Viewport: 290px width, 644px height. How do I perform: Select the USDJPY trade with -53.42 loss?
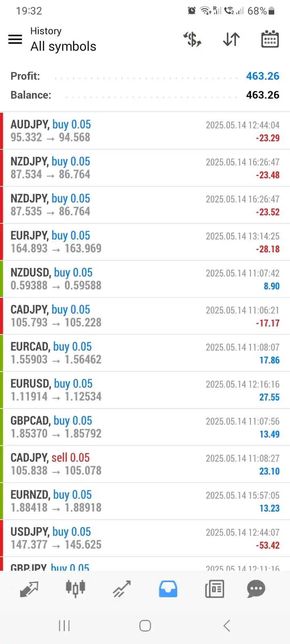tap(145, 538)
